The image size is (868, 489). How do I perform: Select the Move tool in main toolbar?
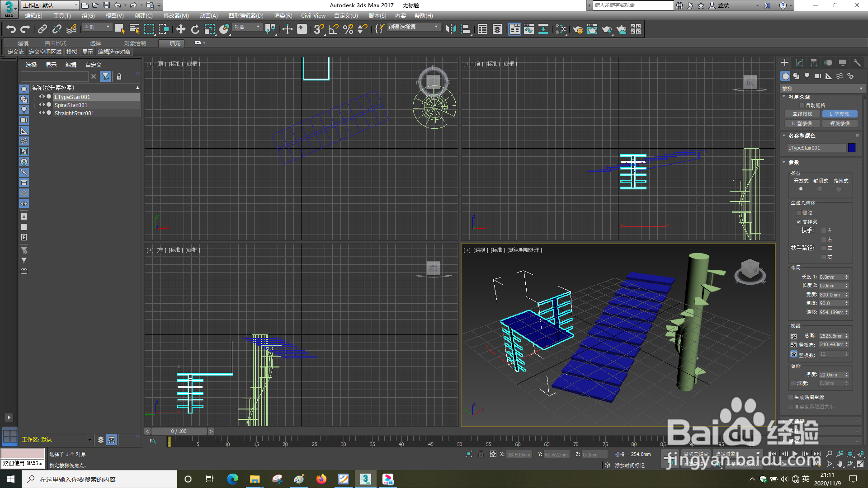180,29
